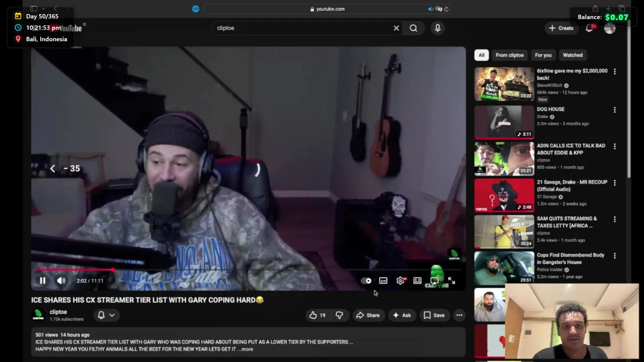Click the rewind 35 arrow overlay on the video
This screenshot has width=644, height=362.
(x=52, y=169)
